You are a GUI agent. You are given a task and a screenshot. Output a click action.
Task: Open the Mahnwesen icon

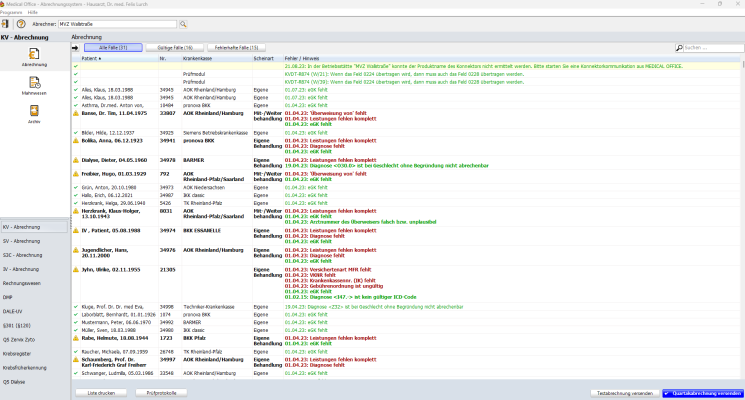[x=34, y=83]
